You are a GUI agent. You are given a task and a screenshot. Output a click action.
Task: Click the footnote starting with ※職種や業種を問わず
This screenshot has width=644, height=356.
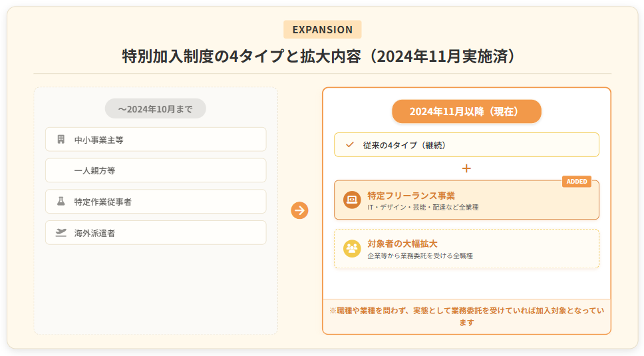coord(466,316)
